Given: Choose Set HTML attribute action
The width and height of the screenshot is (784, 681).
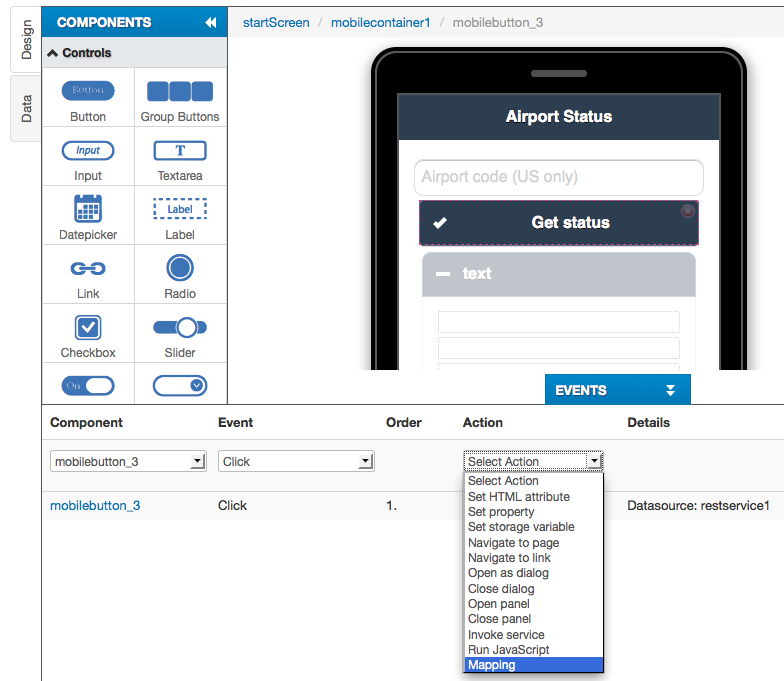Looking at the screenshot, I should point(534,496).
